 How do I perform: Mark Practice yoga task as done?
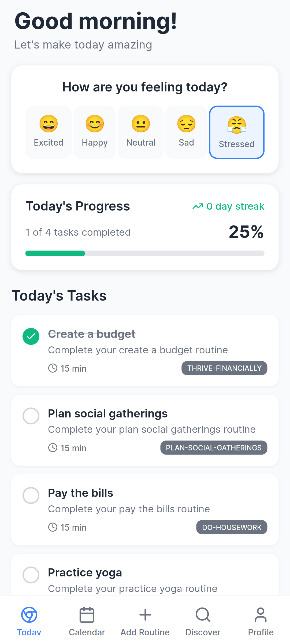click(x=31, y=575)
